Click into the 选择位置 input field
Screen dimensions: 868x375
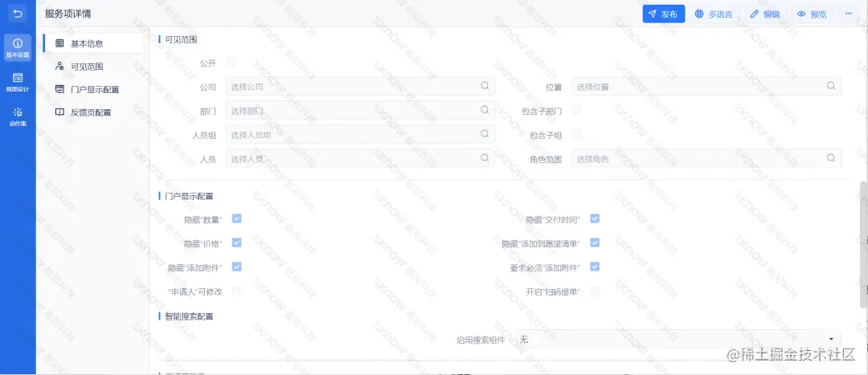(706, 86)
